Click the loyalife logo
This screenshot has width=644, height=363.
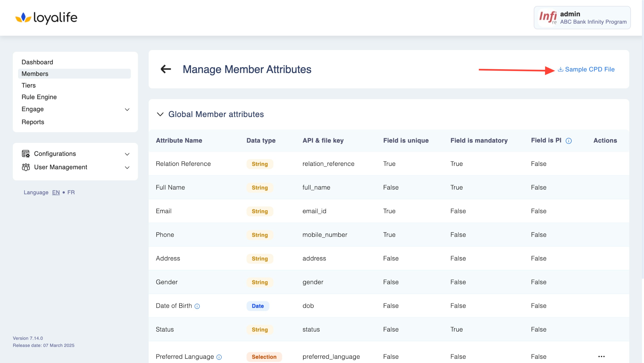46,18
